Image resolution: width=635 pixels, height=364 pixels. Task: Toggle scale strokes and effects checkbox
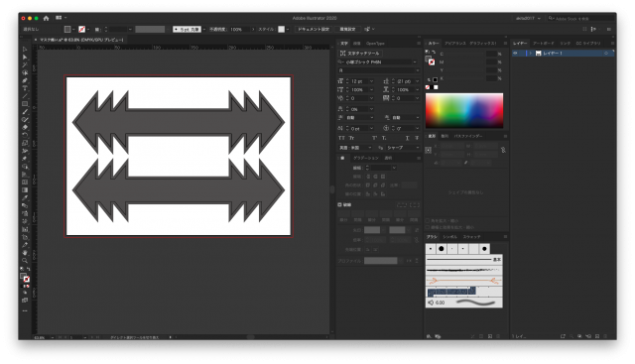[428, 227]
